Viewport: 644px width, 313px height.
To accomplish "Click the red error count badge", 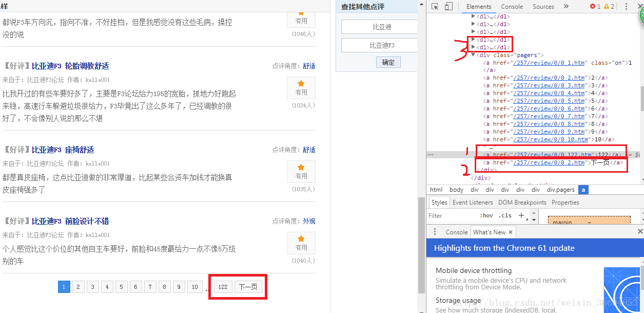I will 594,6.
